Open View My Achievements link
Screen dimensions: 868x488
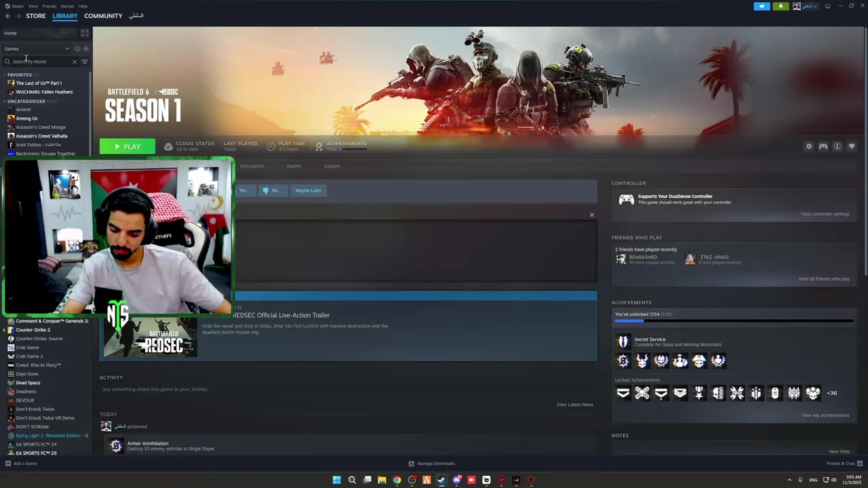coord(825,415)
